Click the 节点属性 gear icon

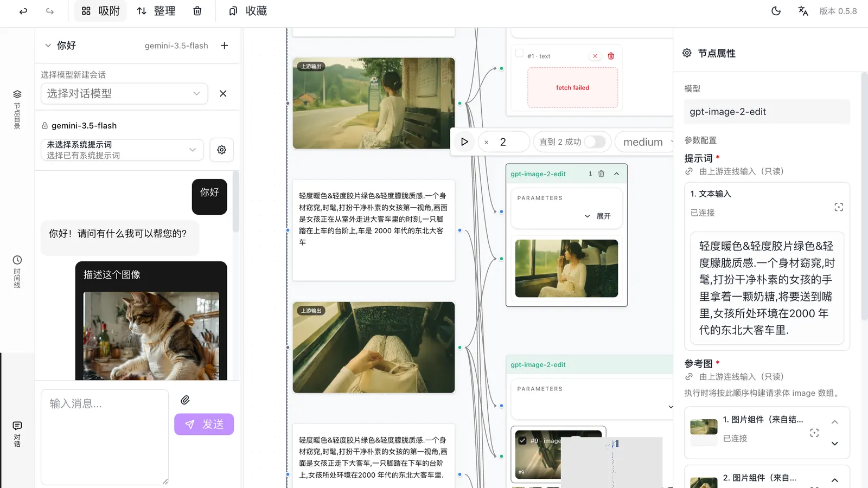click(x=687, y=53)
